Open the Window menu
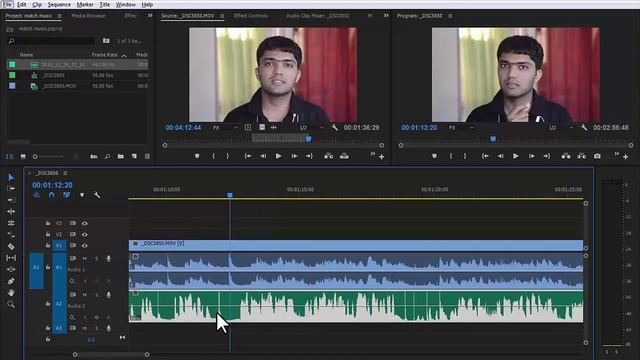 pyautogui.click(x=125, y=4)
